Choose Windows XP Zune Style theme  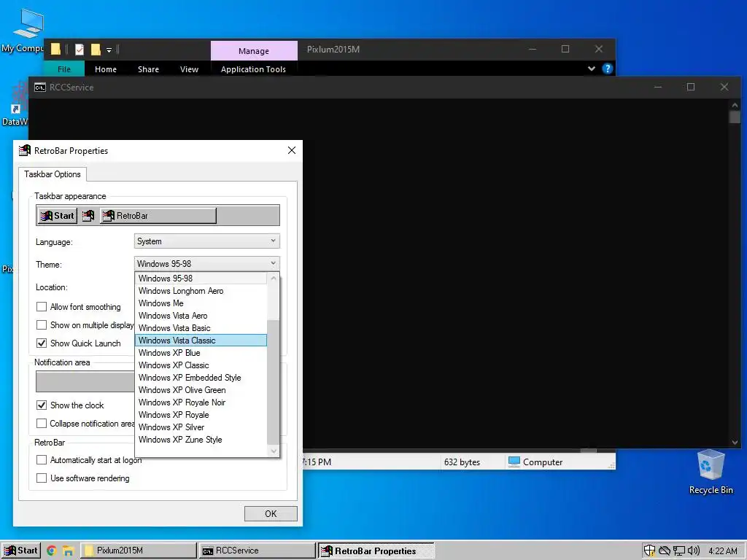[x=201, y=439]
